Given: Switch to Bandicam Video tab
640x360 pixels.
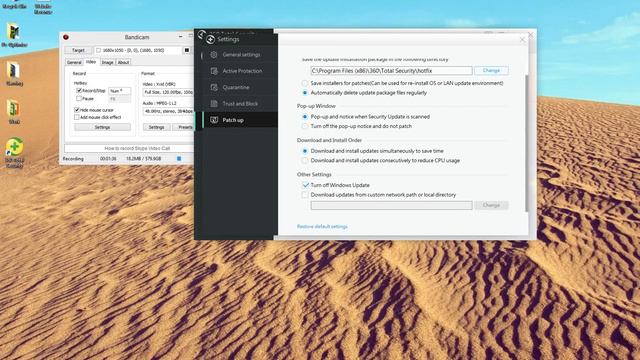Looking at the screenshot, I should point(91,62).
